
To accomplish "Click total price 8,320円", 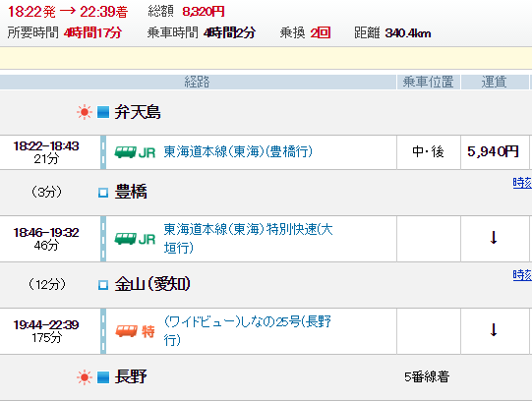I will coord(204,12).
